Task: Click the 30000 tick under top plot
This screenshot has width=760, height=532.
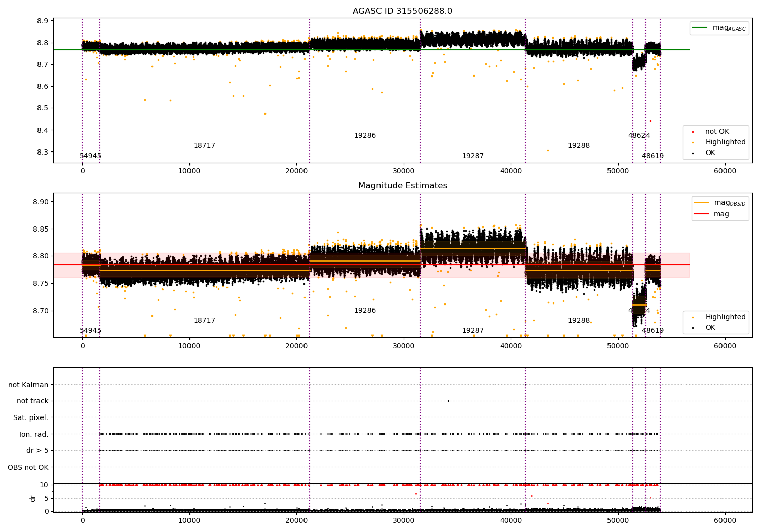Action: (404, 171)
